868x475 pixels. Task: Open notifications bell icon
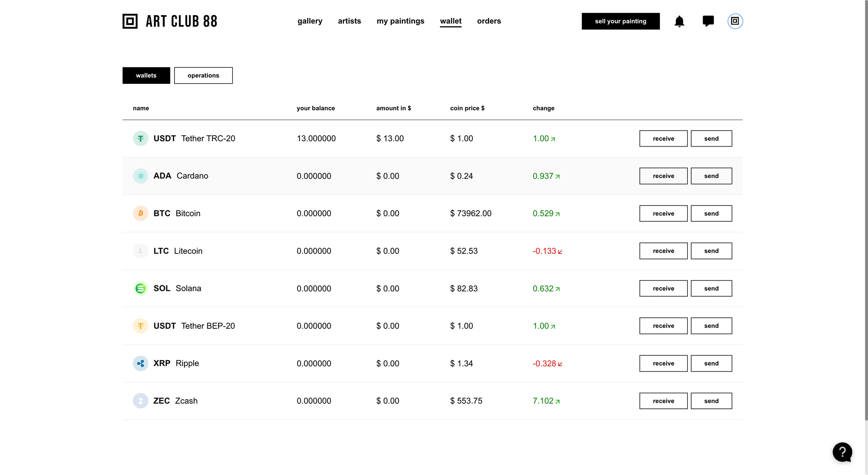pos(679,21)
